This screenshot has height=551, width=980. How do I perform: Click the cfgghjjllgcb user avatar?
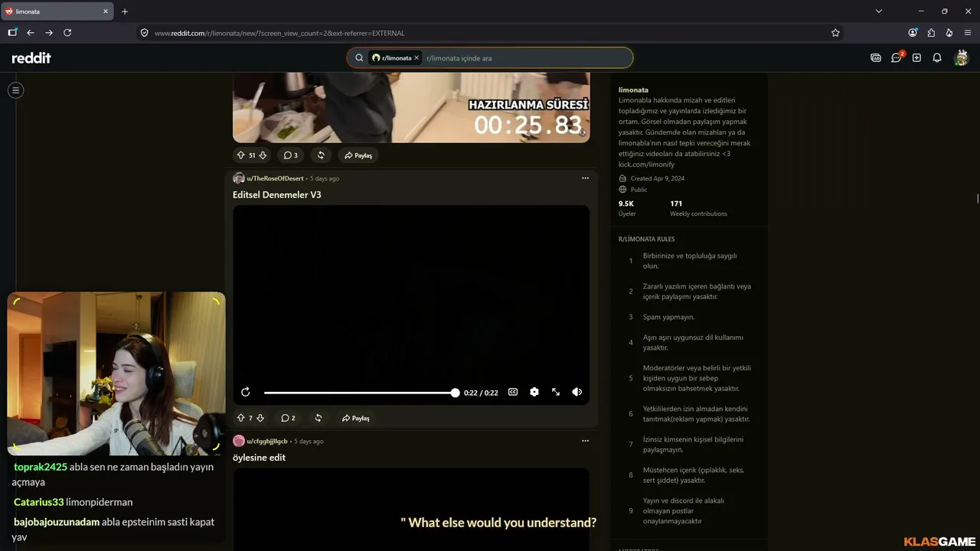click(239, 441)
